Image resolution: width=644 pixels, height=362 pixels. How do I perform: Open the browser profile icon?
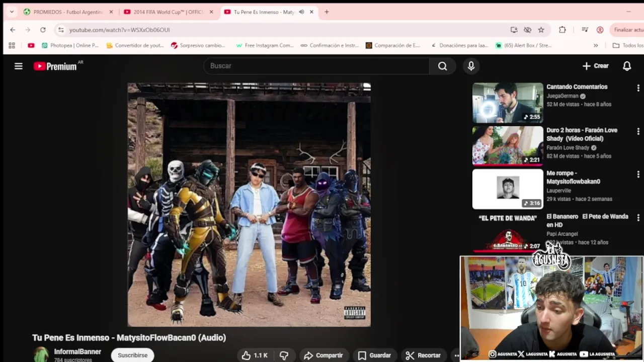point(600,30)
